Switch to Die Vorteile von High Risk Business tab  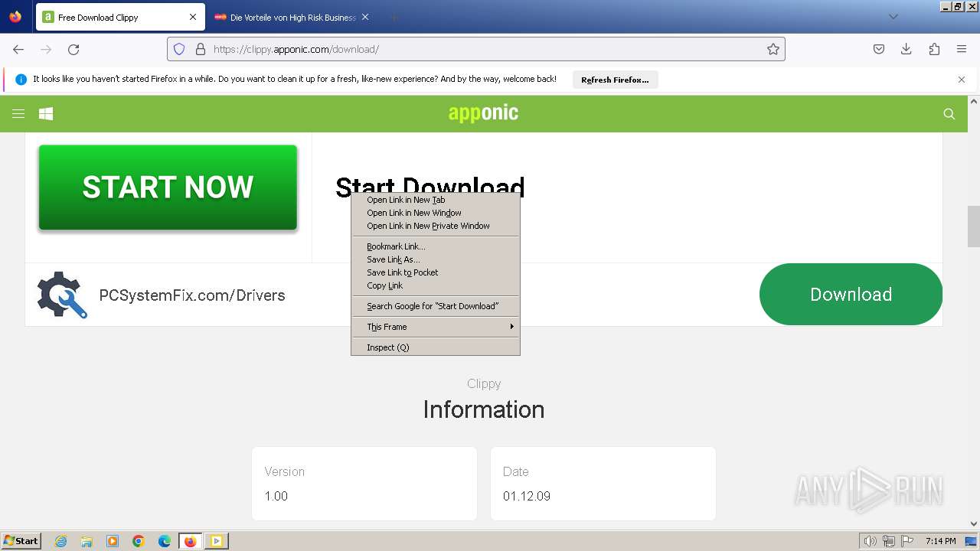click(x=292, y=17)
